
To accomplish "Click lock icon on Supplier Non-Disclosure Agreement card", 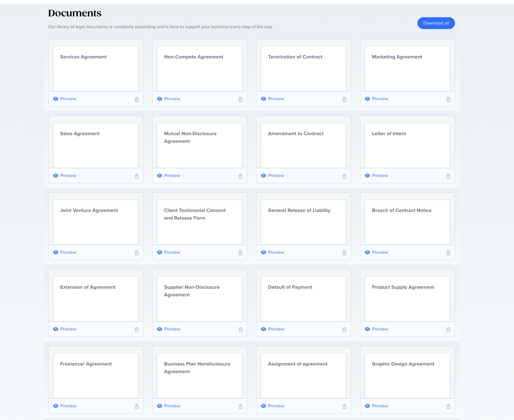I will click(241, 329).
